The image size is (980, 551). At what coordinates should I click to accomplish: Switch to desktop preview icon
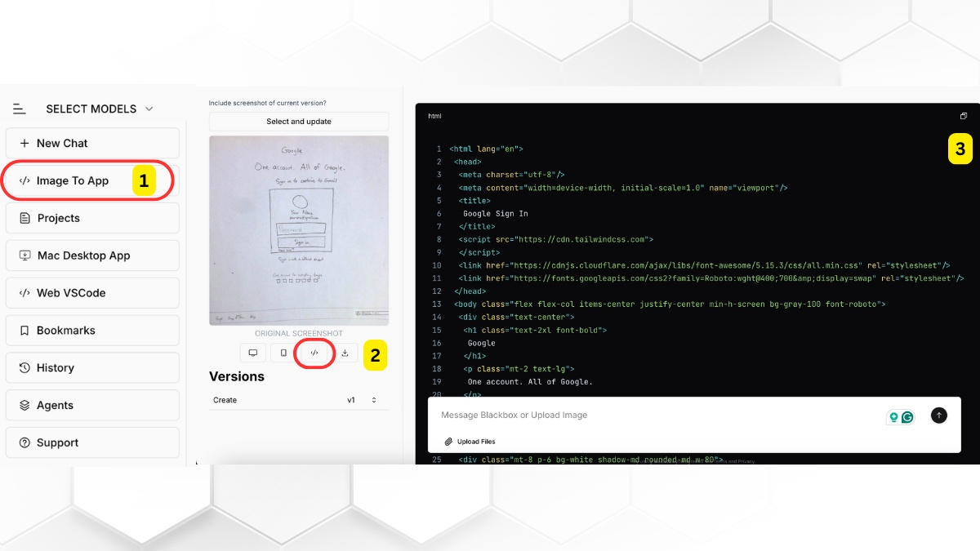(253, 353)
